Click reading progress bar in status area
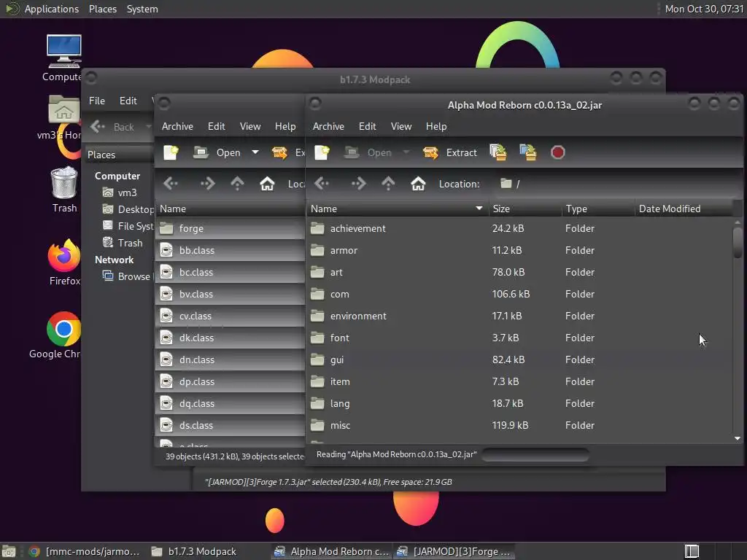The width and height of the screenshot is (747, 560). pos(535,455)
